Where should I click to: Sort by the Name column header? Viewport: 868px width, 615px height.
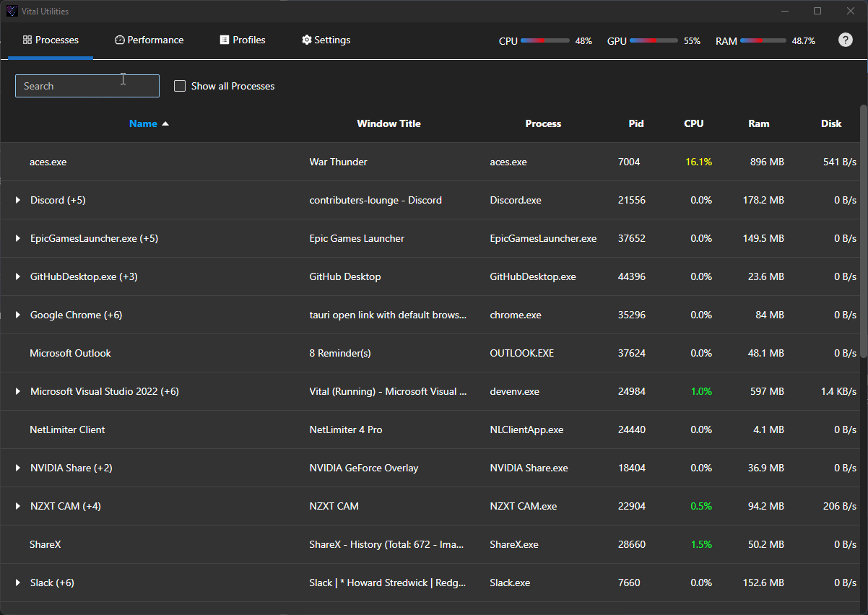point(143,123)
